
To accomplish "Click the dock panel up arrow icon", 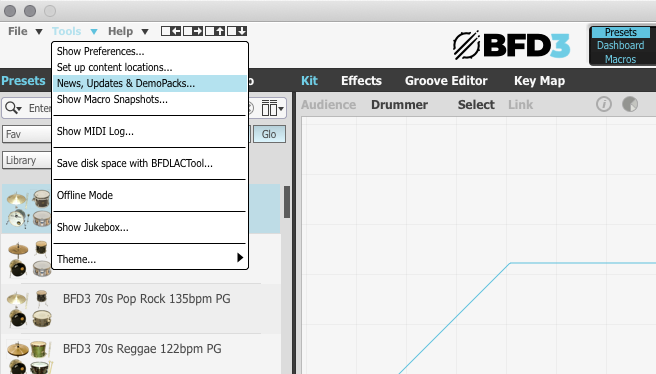I will (x=215, y=31).
